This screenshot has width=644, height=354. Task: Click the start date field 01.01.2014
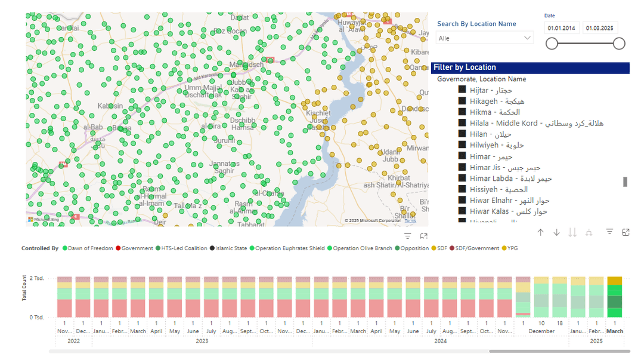click(562, 28)
